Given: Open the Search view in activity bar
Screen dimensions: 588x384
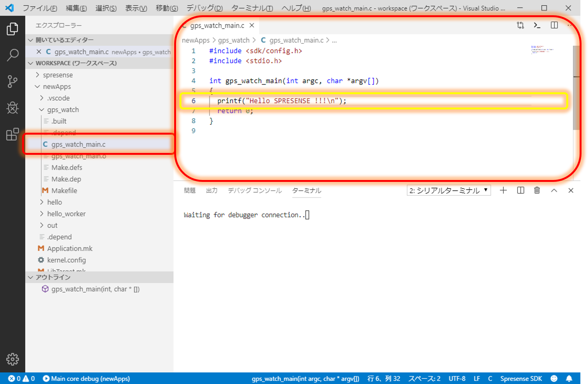Looking at the screenshot, I should click(12, 55).
